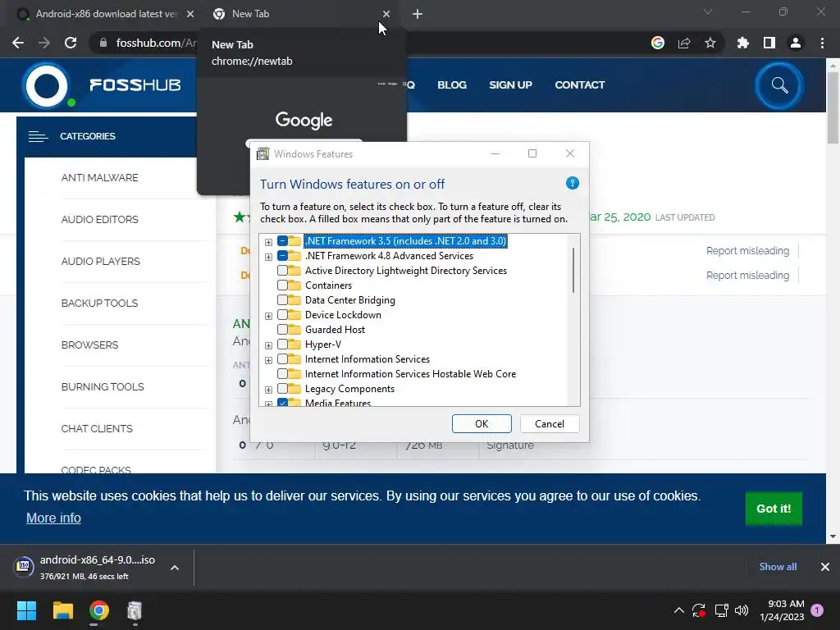Click the Categories hamburger icon
The width and height of the screenshot is (840, 630).
pos(38,137)
